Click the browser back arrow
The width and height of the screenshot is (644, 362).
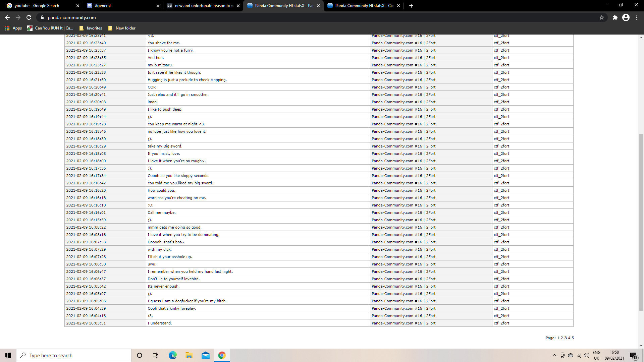coord(7,17)
